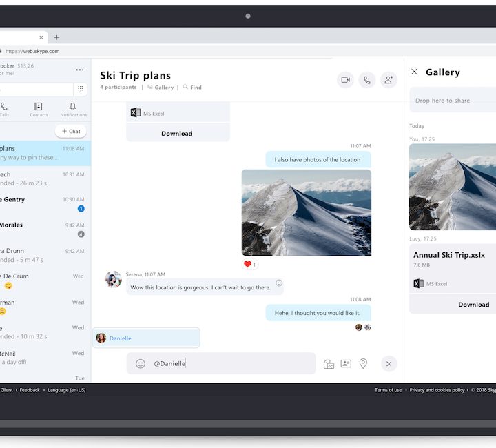Open the mountain photo in chat

pos(306,212)
